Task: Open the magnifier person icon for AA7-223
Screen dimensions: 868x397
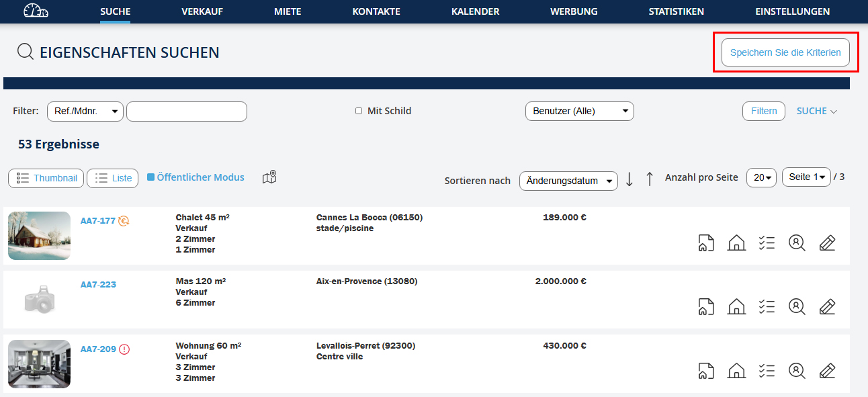Action: click(x=797, y=307)
